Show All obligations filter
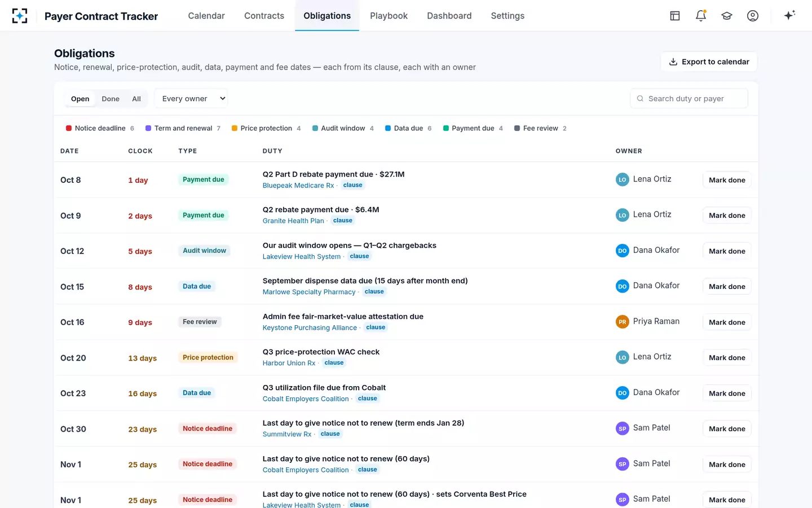The width and height of the screenshot is (812, 508). (136, 99)
